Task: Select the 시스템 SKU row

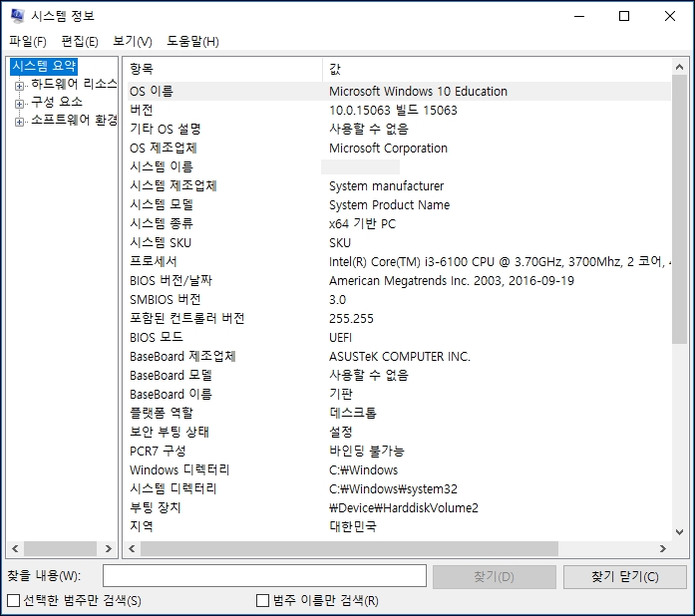Action: click(399, 243)
